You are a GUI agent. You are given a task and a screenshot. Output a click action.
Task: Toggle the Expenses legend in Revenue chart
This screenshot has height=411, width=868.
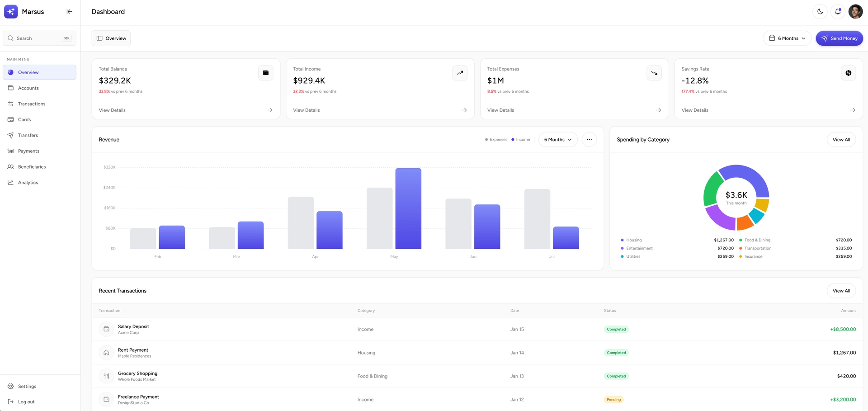pos(496,140)
